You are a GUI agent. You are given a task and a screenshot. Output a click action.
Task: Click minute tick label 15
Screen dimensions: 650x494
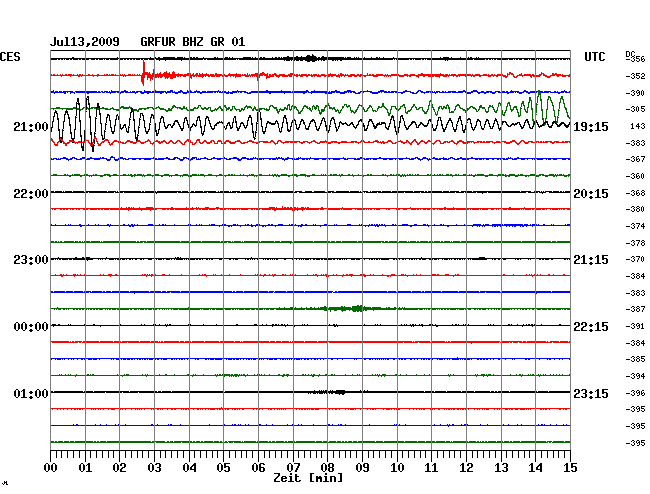(x=570, y=468)
